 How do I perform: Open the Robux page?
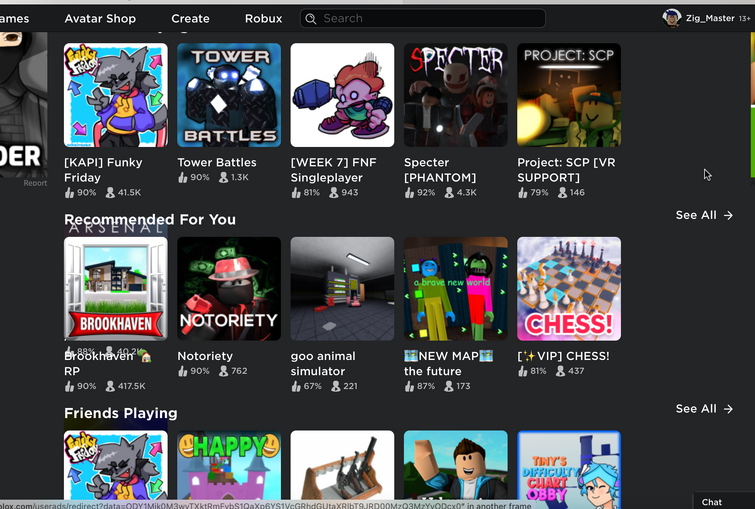[263, 18]
